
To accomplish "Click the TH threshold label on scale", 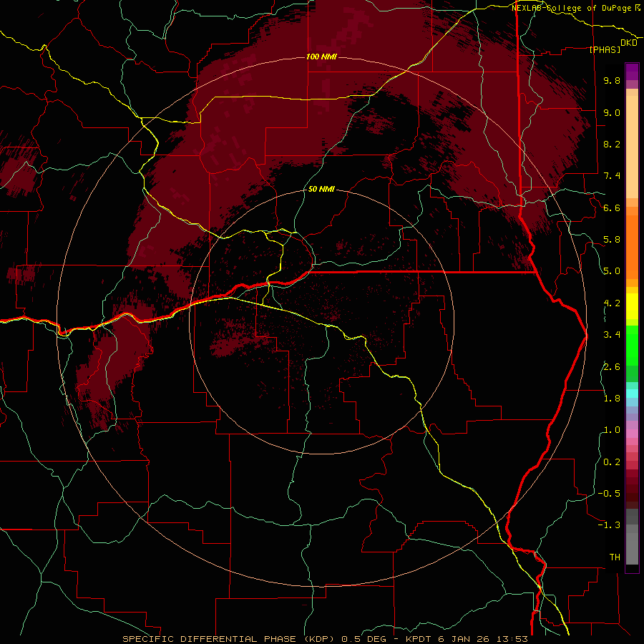I will [x=615, y=557].
